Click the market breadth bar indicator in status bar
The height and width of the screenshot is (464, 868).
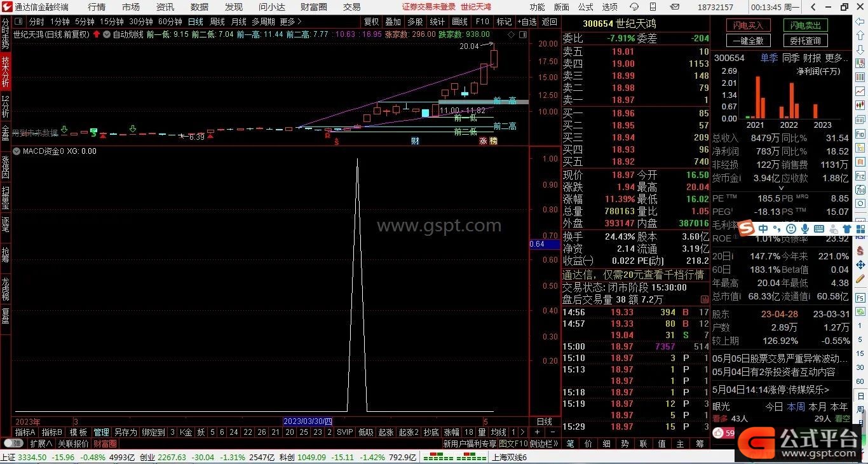[454, 458]
